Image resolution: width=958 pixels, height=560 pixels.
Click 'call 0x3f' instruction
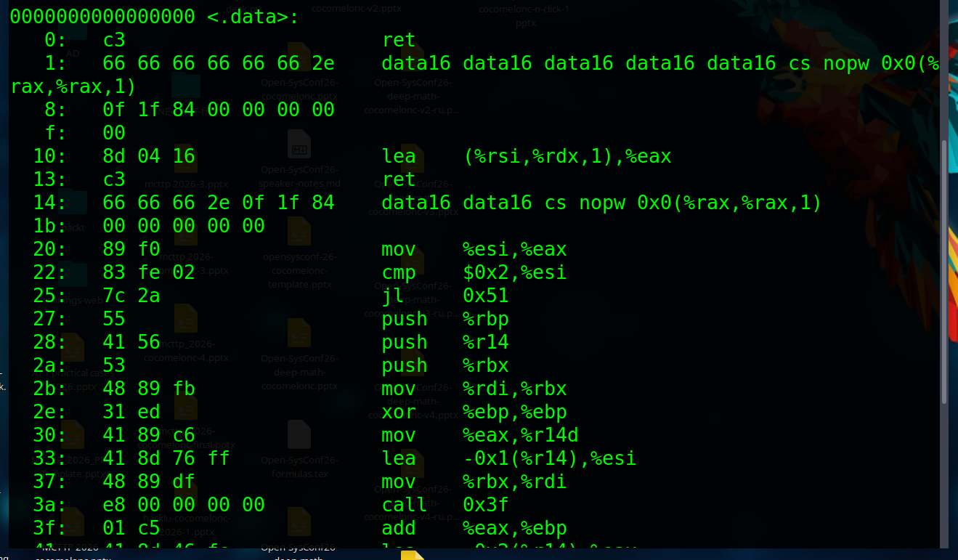[445, 505]
